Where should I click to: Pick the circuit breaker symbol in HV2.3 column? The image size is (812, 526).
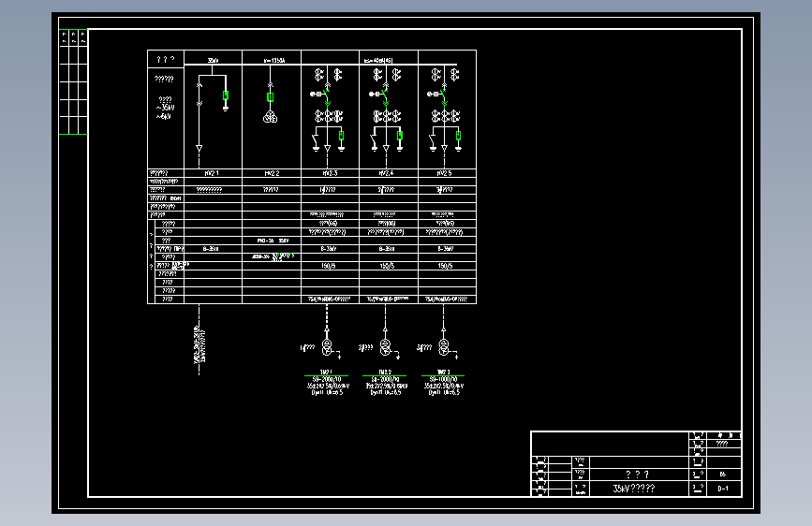click(x=326, y=95)
